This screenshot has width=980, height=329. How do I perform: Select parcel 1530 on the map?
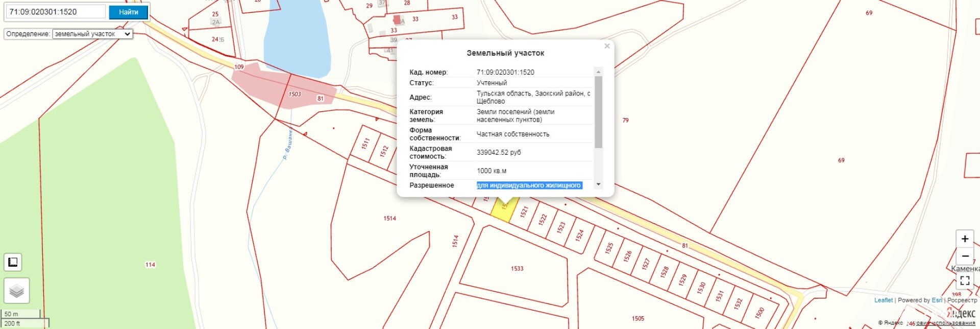click(x=701, y=288)
